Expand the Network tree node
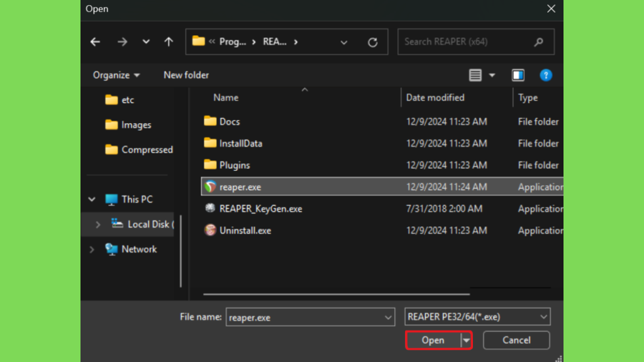The width and height of the screenshot is (644, 362). coord(92,249)
